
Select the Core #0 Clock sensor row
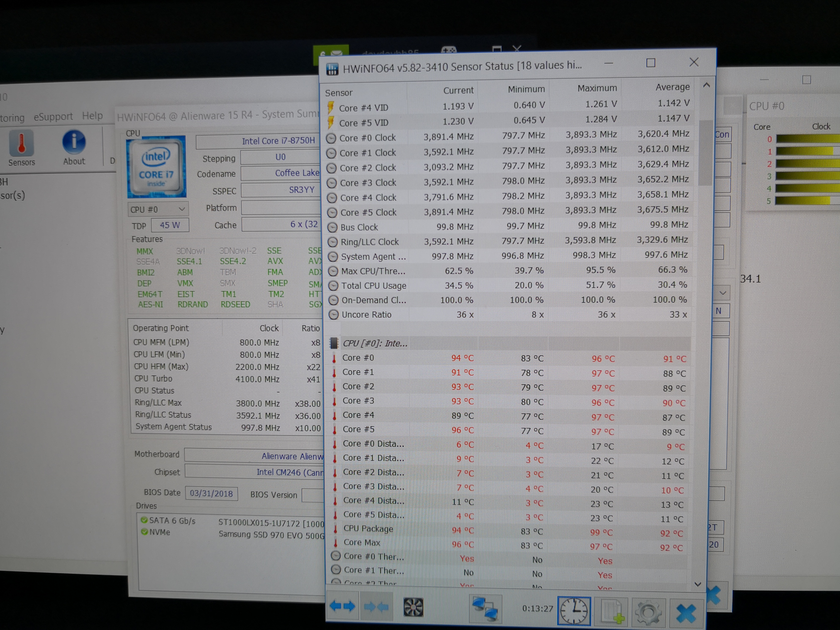click(367, 138)
